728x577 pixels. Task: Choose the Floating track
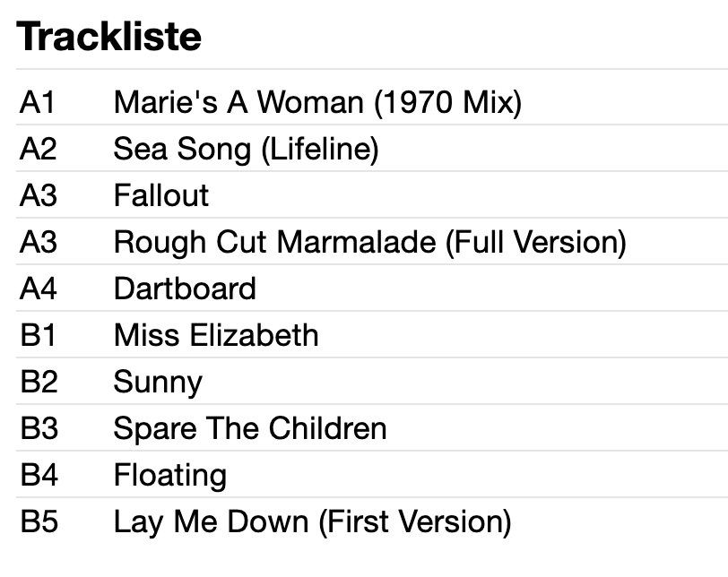(170, 476)
